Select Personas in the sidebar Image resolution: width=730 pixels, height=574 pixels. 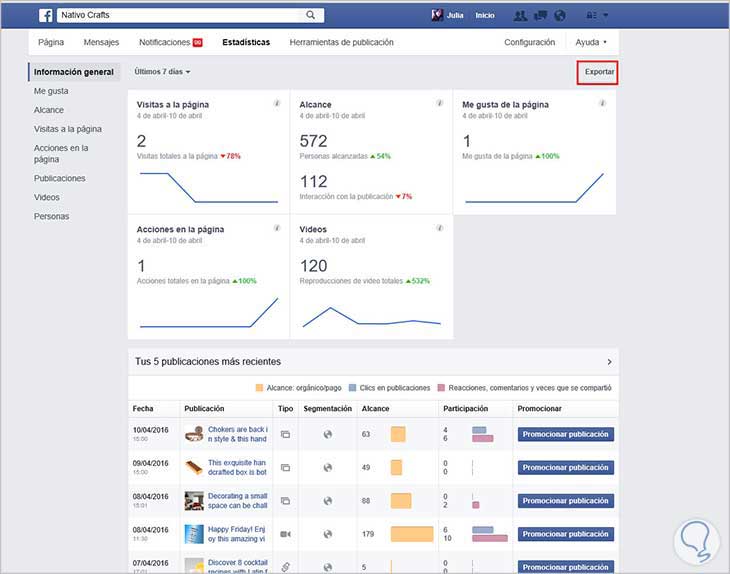pyautogui.click(x=51, y=216)
